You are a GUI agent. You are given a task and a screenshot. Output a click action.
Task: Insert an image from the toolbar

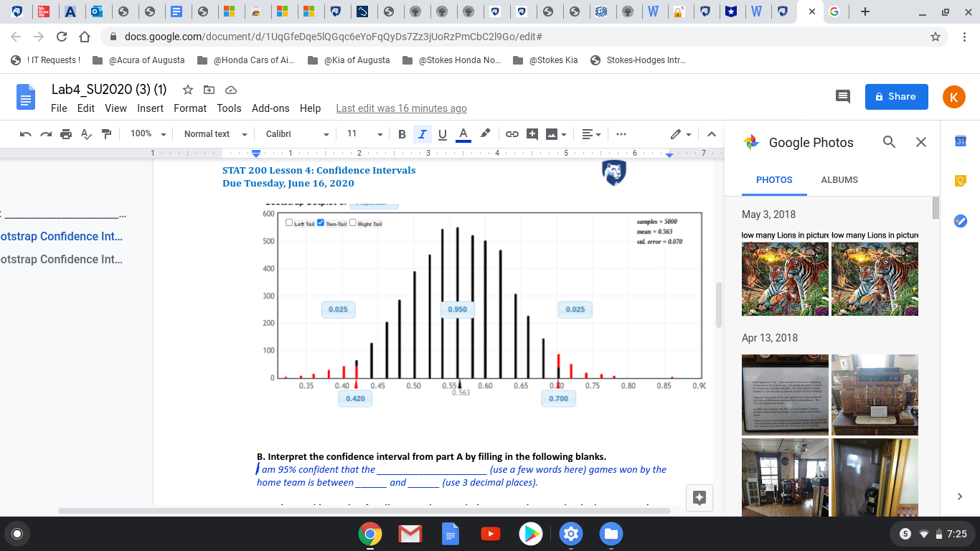[551, 134]
